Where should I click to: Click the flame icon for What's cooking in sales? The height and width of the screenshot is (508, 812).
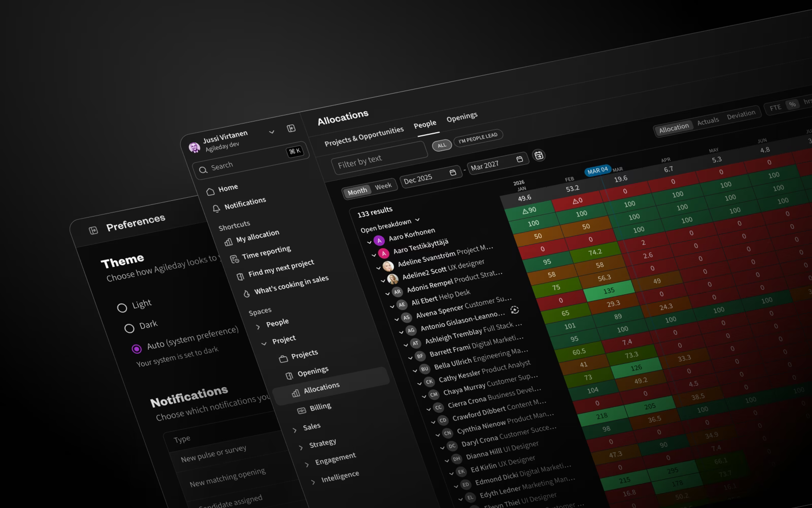(x=247, y=294)
